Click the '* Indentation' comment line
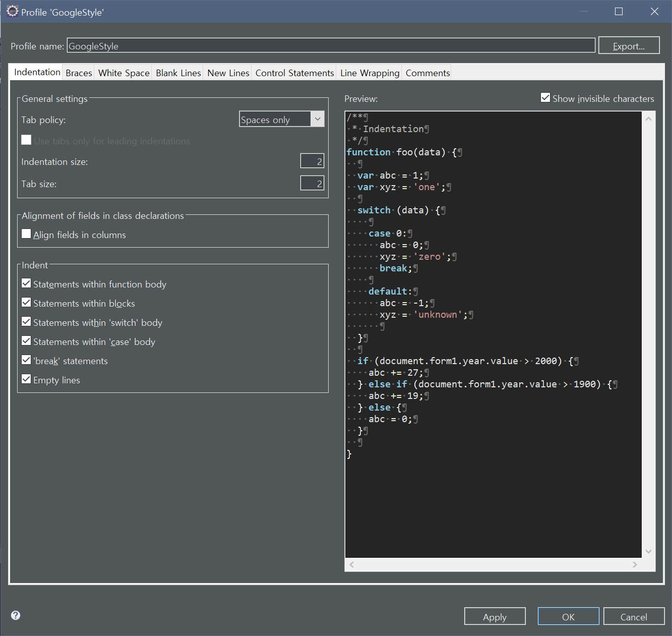 click(390, 129)
